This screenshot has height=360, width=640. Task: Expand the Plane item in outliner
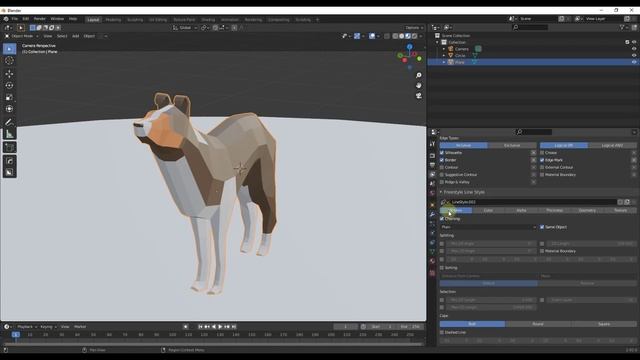[x=444, y=62]
